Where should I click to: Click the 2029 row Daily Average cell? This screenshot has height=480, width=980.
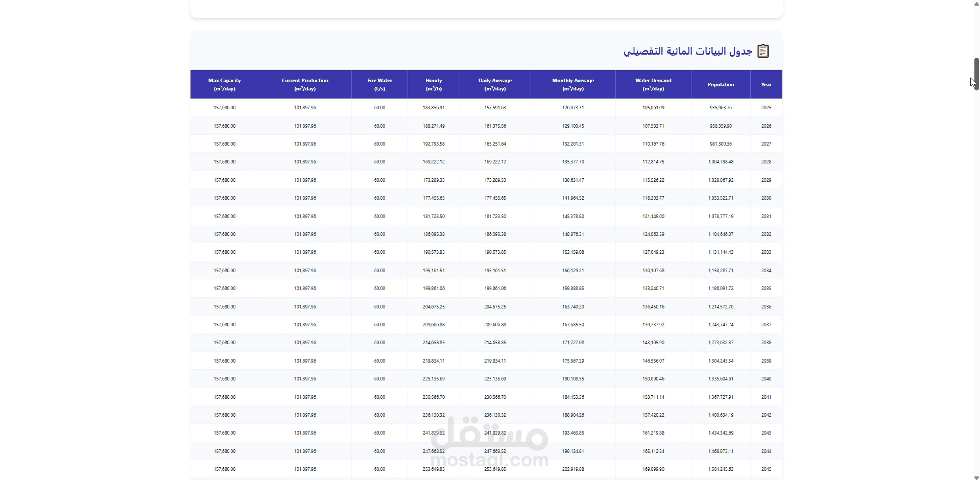coord(495,180)
